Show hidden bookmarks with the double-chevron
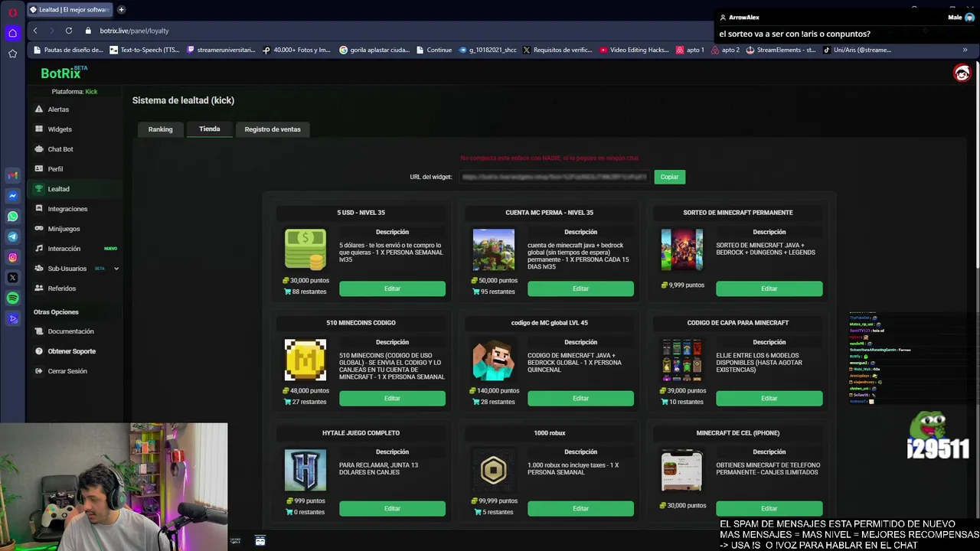980x551 pixels. pos(965,50)
